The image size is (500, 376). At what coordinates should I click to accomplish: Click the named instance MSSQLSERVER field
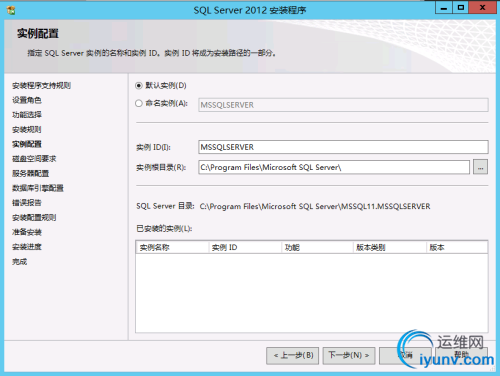pos(343,105)
